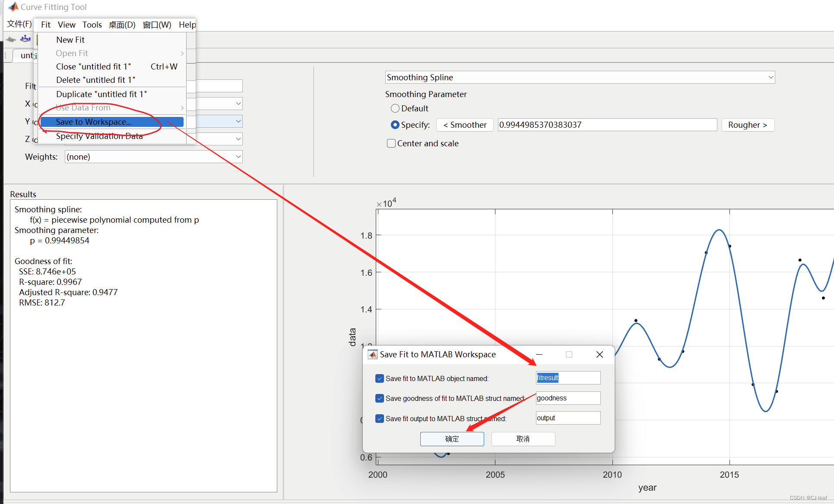Click MATLAB icon in Save Fit dialog title

pyautogui.click(x=372, y=354)
